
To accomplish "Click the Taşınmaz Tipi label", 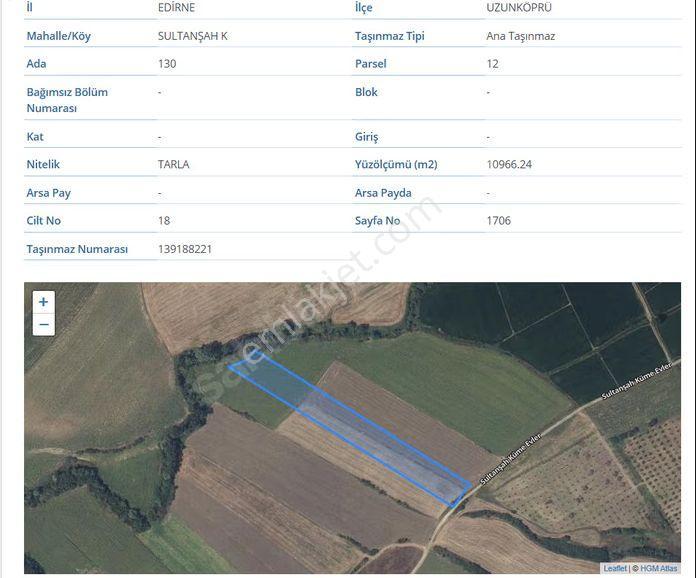I will 389,36.
